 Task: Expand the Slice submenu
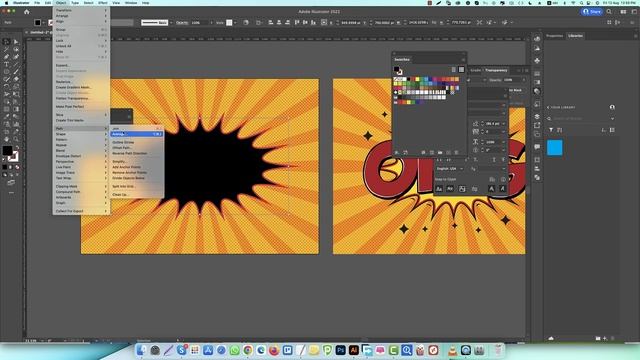[x=81, y=115]
